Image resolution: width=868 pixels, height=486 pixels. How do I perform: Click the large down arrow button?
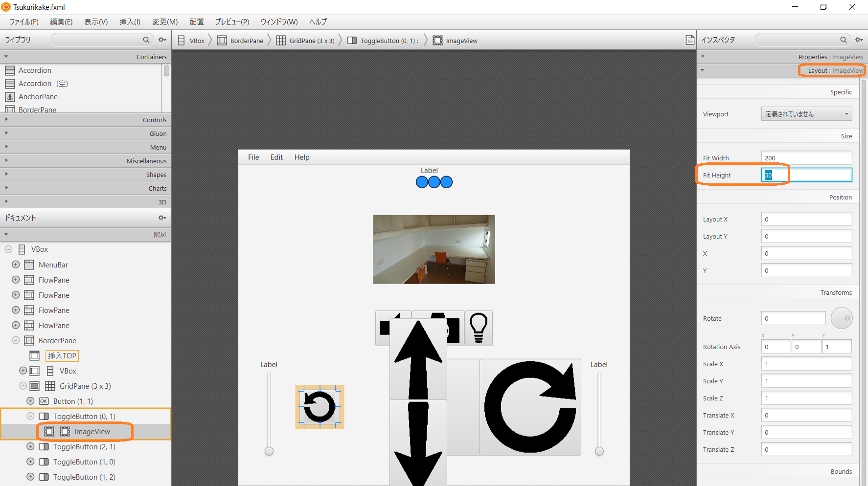click(x=418, y=443)
